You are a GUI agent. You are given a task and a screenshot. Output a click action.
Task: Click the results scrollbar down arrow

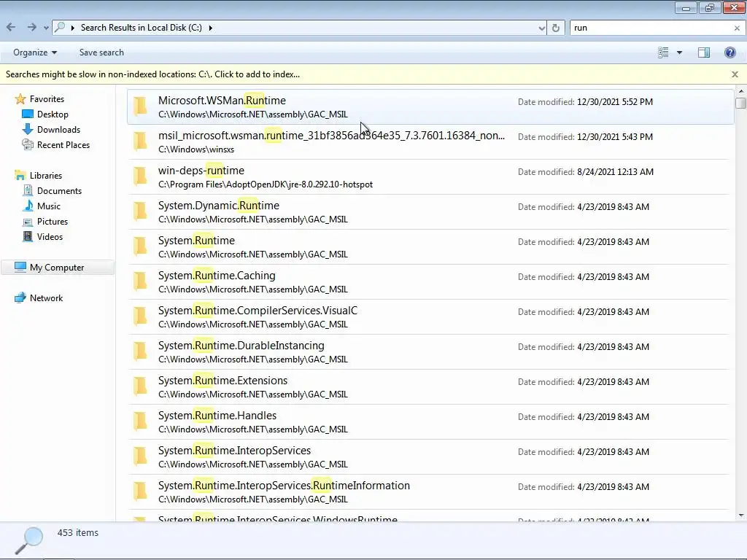(x=741, y=516)
